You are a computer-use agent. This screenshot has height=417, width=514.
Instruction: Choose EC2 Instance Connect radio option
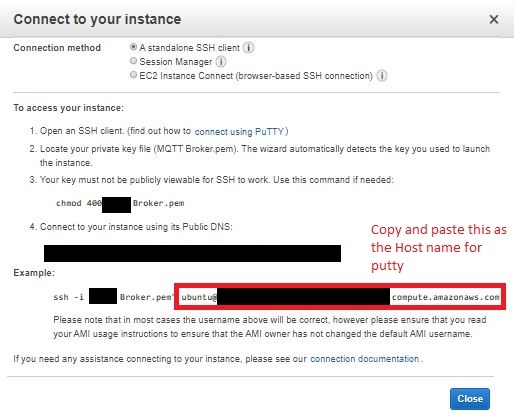coord(133,75)
